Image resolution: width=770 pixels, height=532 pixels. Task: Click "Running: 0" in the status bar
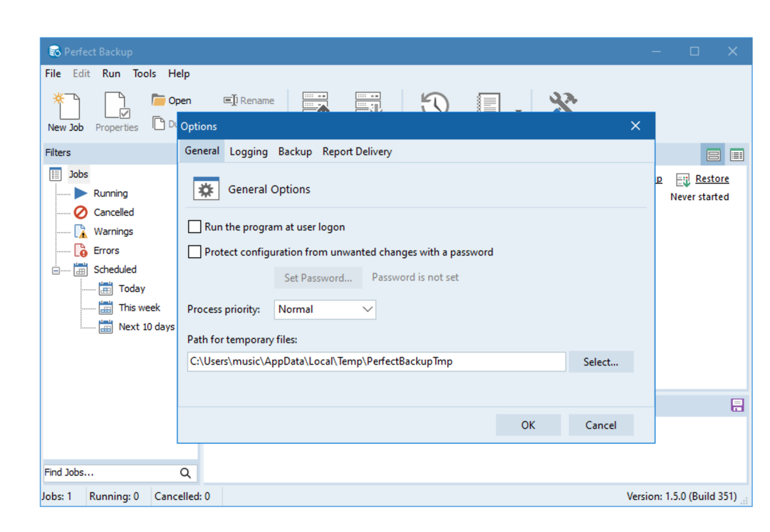(x=114, y=497)
